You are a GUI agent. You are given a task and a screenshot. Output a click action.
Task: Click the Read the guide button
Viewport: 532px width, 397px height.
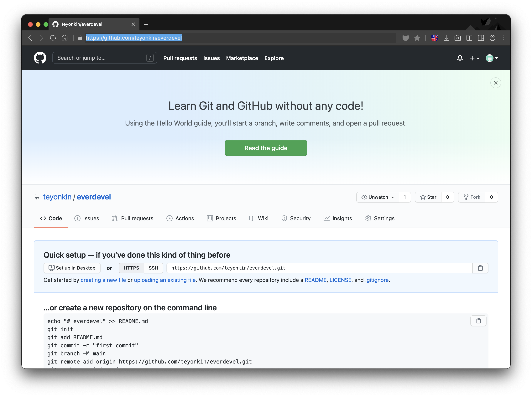point(266,148)
